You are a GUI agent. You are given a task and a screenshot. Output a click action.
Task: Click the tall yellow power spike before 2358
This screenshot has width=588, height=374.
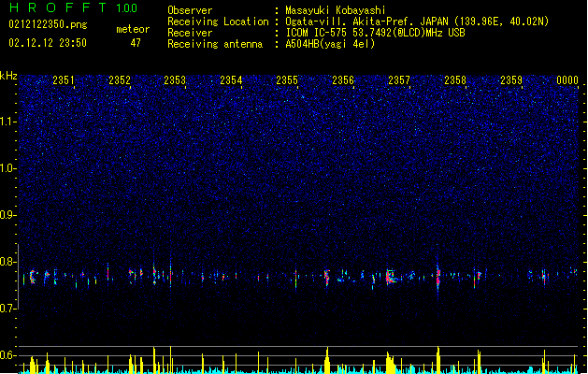438,359
